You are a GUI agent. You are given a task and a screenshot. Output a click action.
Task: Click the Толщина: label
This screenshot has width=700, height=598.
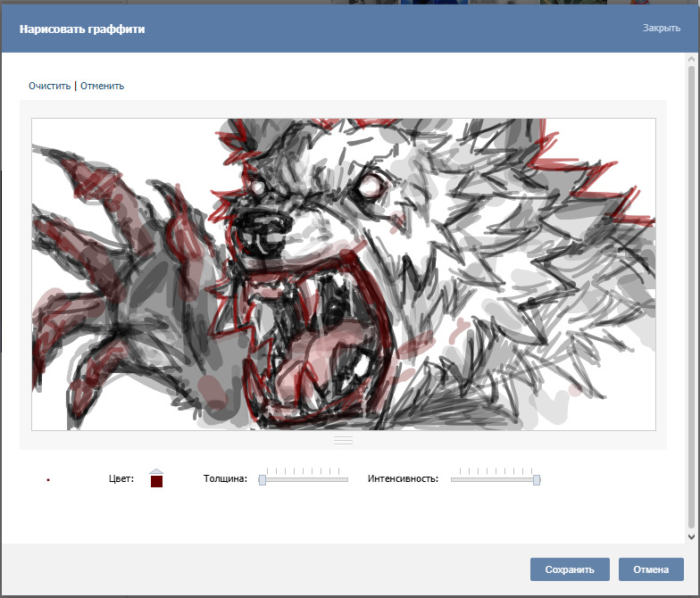tap(225, 478)
